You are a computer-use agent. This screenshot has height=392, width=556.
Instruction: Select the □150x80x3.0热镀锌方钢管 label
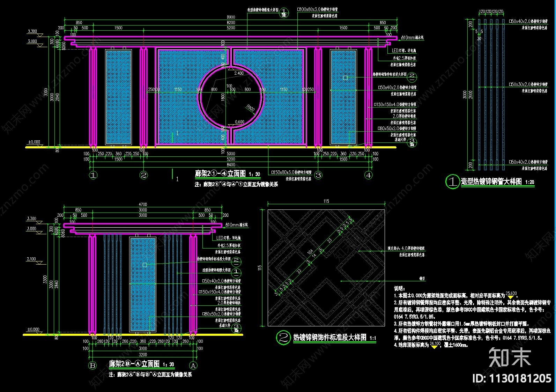pyautogui.click(x=291, y=172)
